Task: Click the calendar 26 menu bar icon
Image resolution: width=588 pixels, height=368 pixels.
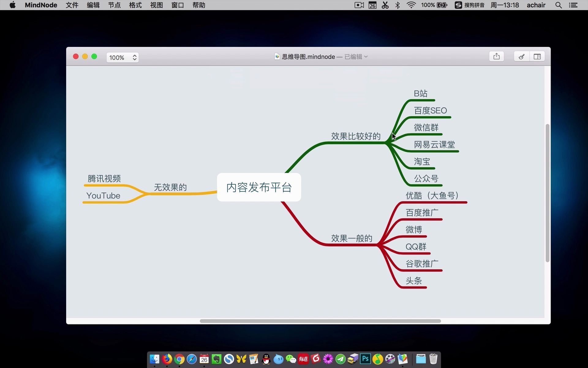Action: pyautogui.click(x=372, y=5)
